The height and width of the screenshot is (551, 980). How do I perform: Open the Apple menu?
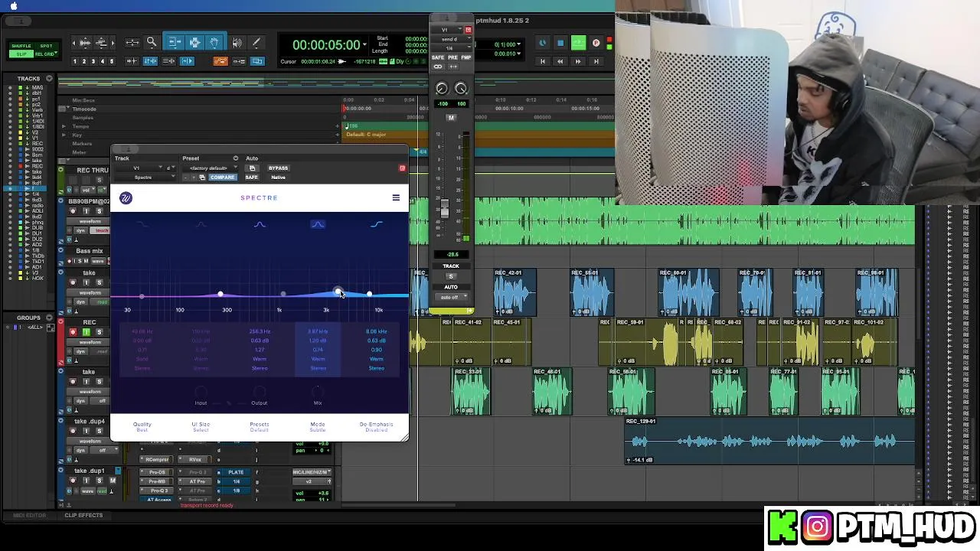(13, 5)
